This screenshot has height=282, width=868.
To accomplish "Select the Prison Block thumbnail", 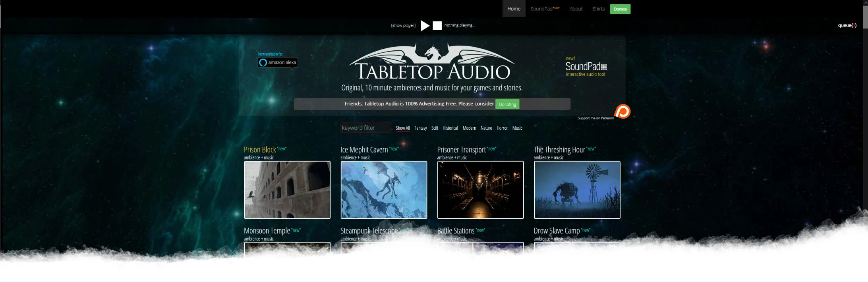I will pos(287,190).
